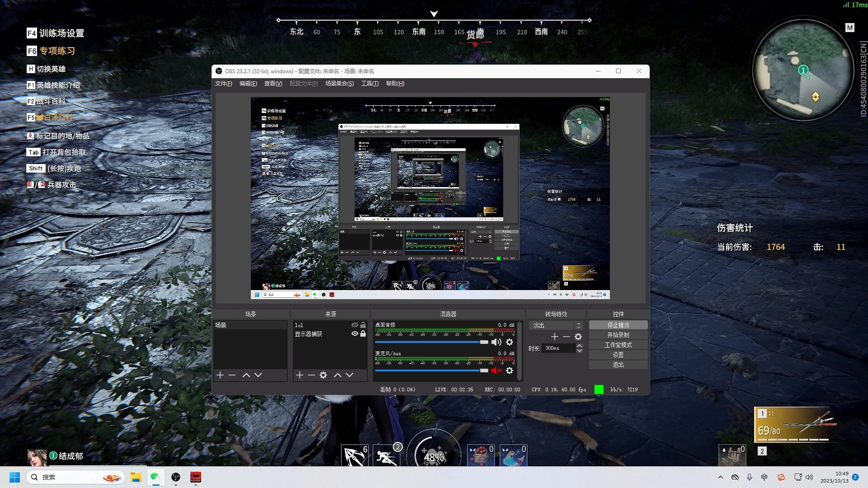This screenshot has height=488, width=868.
Task: Remove the selected scene with the minus icon
Action: [232, 375]
